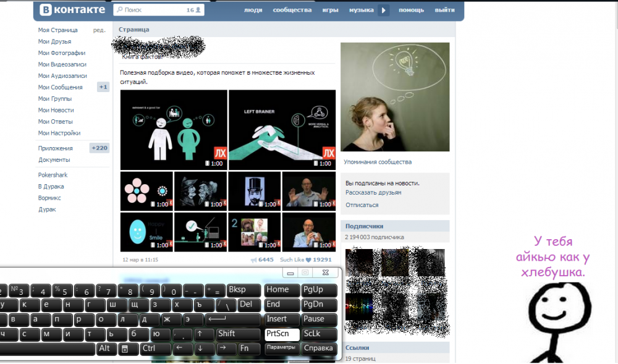The height and width of the screenshot is (364, 618).
Task: Click the magnifier icon in the search box
Action: [x=120, y=9]
